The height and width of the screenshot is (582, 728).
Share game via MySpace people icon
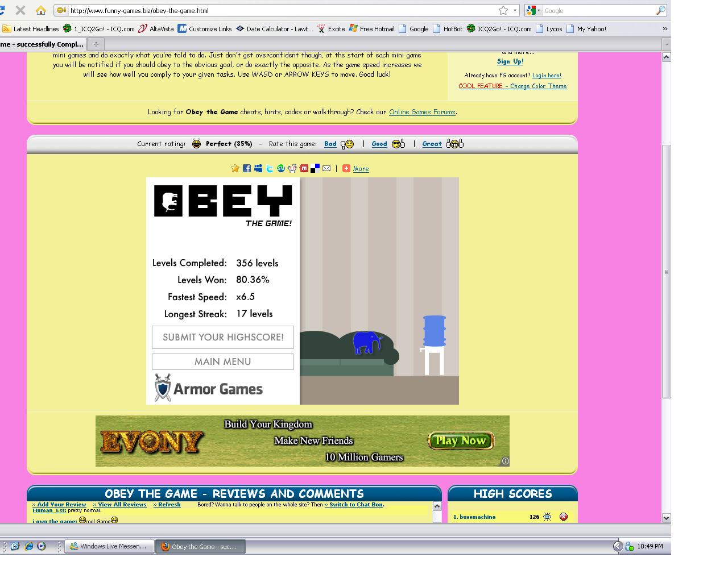click(x=258, y=168)
